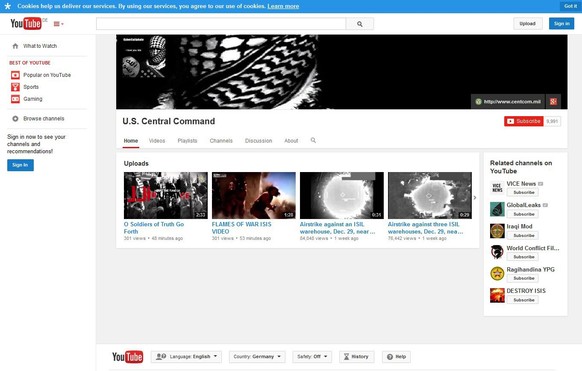Open O Soldiers of Truth thumbnail
Viewport: 582px width, 371px height.
click(x=166, y=195)
